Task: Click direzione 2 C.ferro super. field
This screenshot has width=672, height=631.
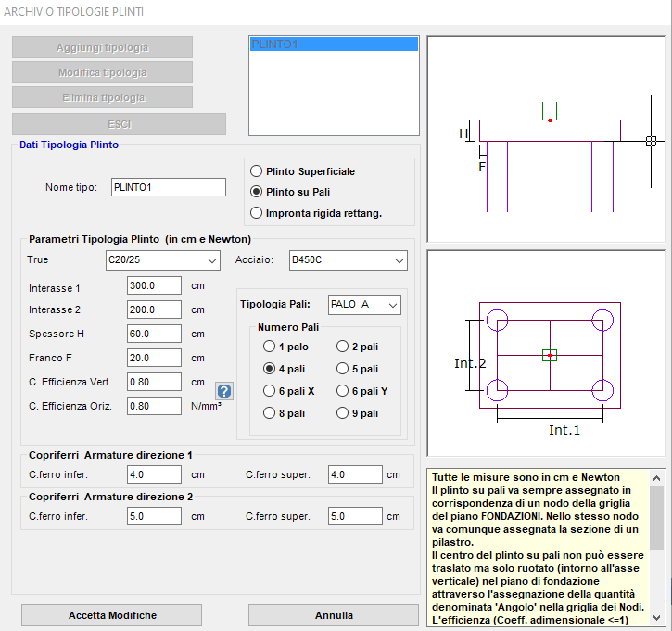Action: [355, 516]
